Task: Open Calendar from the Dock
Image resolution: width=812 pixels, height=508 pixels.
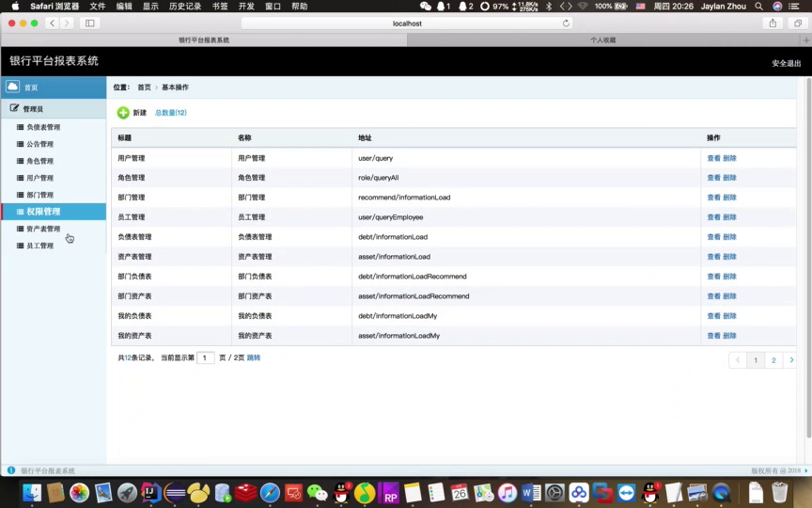Action: pyautogui.click(x=460, y=492)
